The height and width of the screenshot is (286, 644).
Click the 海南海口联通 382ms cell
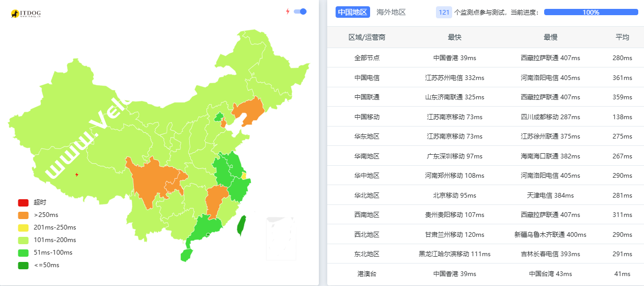coord(550,156)
